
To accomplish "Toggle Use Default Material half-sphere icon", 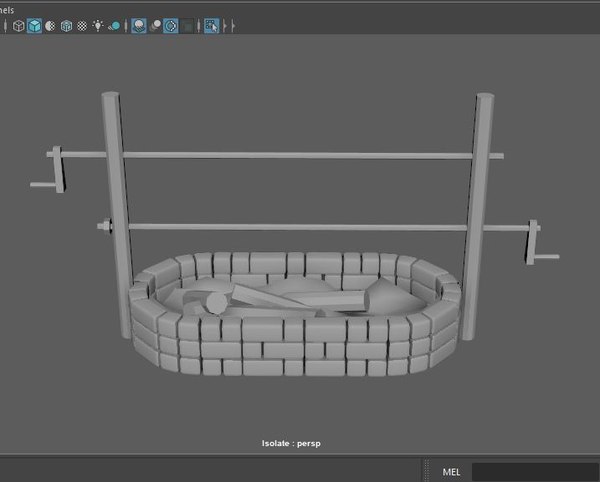I will pos(49,25).
